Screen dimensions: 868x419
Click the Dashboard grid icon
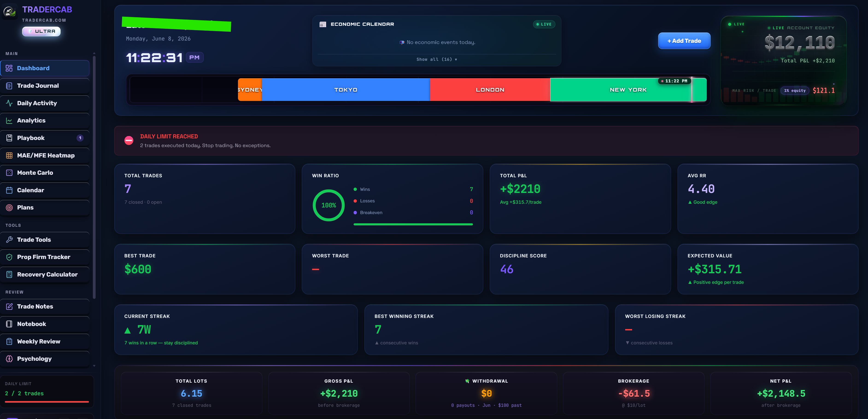click(x=9, y=68)
